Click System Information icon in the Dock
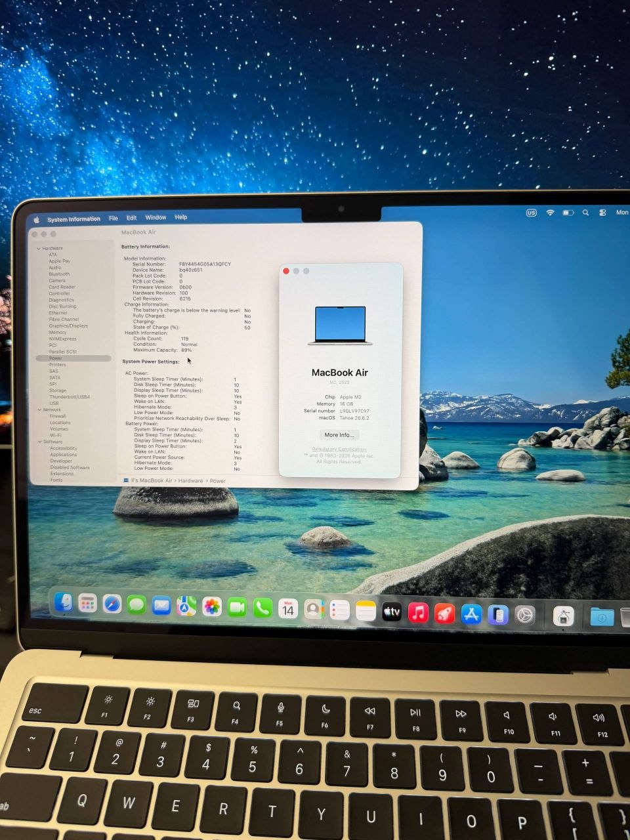The width and height of the screenshot is (630, 840). pyautogui.click(x=563, y=616)
